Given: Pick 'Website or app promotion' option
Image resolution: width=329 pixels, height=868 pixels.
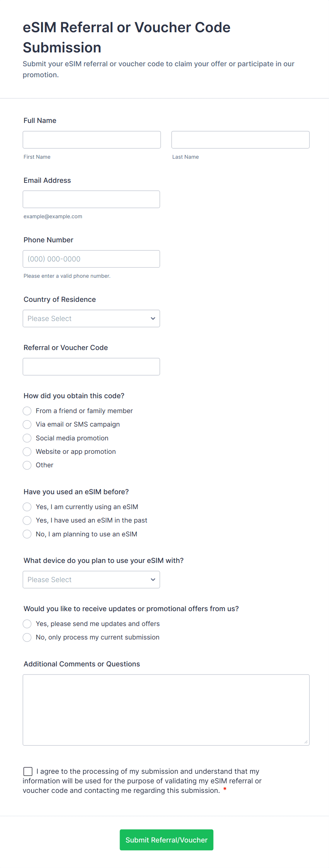Looking at the screenshot, I should [x=27, y=452].
